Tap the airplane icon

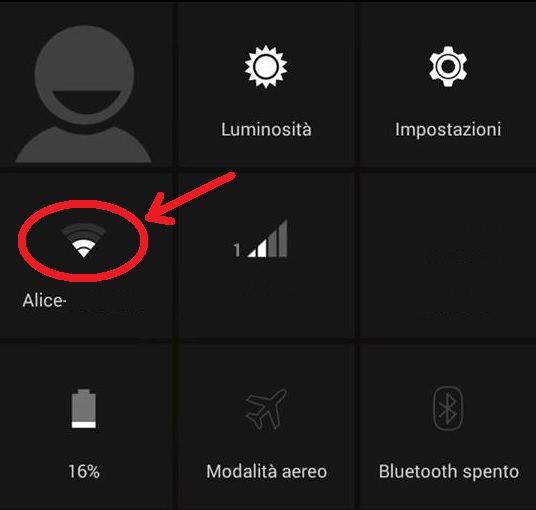(x=266, y=408)
